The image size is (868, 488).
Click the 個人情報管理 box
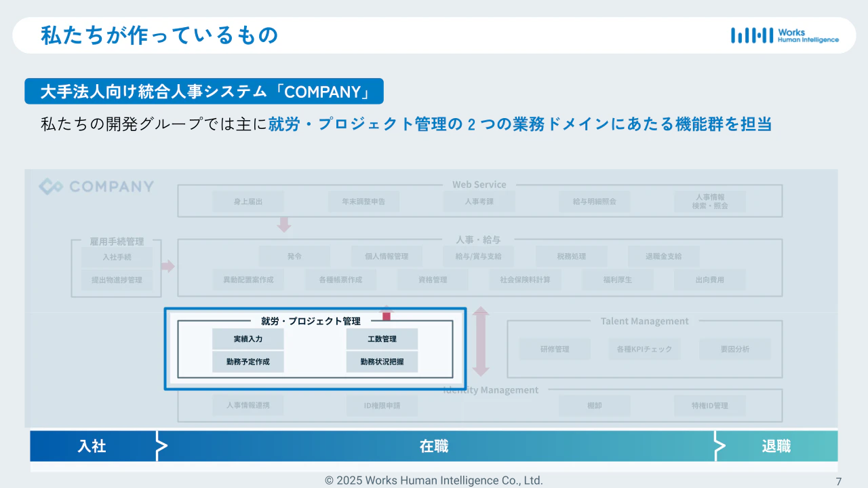point(387,257)
